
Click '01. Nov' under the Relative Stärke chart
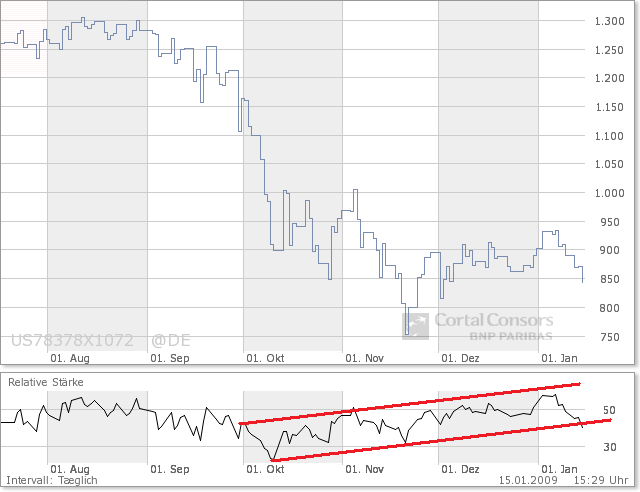click(364, 469)
